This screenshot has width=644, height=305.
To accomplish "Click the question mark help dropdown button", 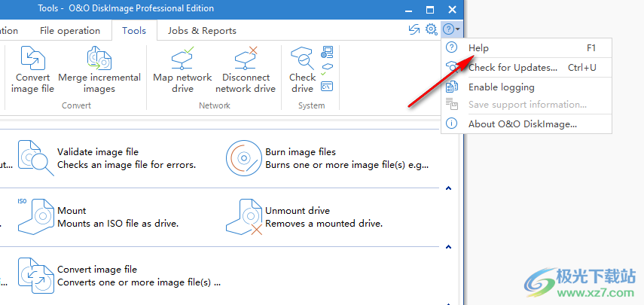I will click(x=451, y=29).
